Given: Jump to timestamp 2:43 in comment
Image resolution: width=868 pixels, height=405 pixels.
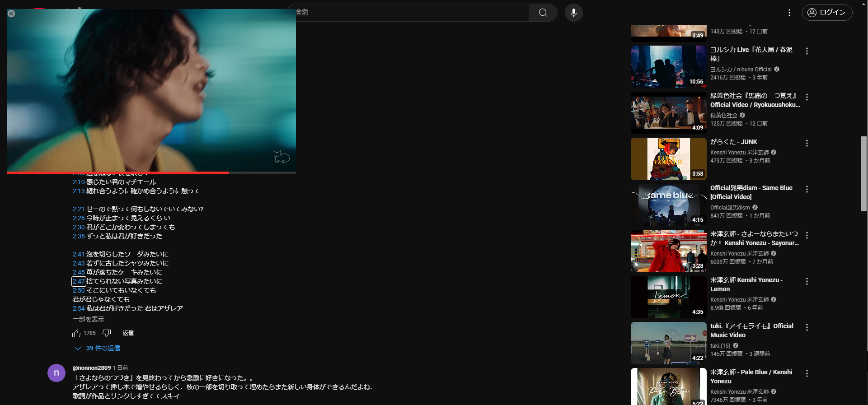Looking at the screenshot, I should click(79, 263).
